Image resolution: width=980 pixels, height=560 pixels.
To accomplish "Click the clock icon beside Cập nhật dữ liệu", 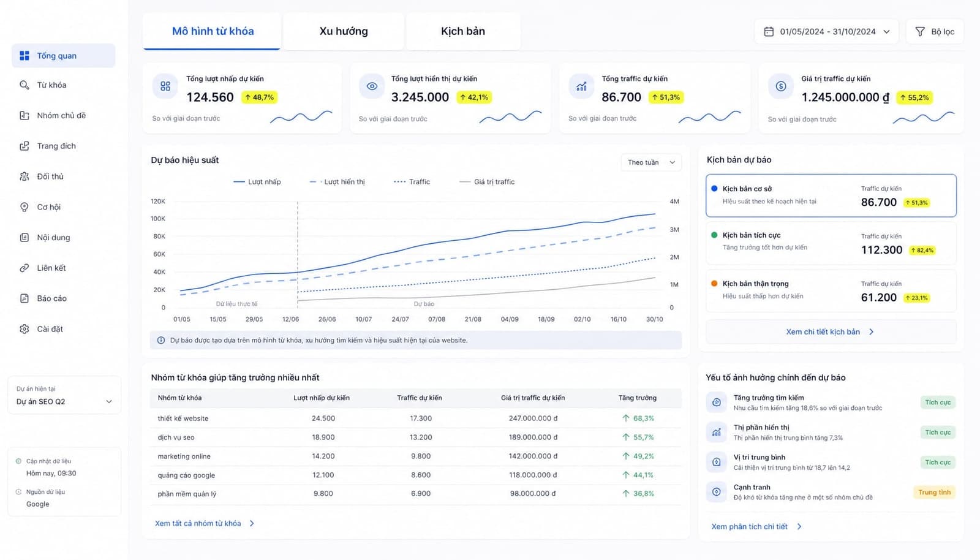I will (x=19, y=461).
